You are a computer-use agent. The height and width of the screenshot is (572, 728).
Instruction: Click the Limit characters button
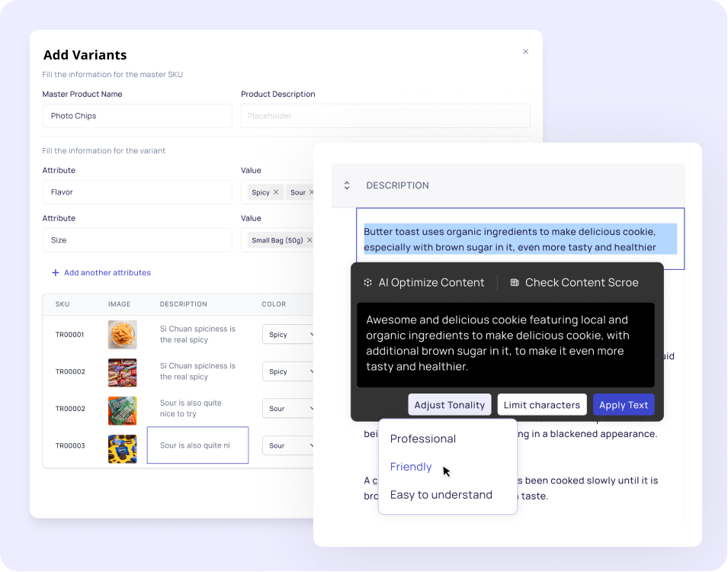point(542,405)
